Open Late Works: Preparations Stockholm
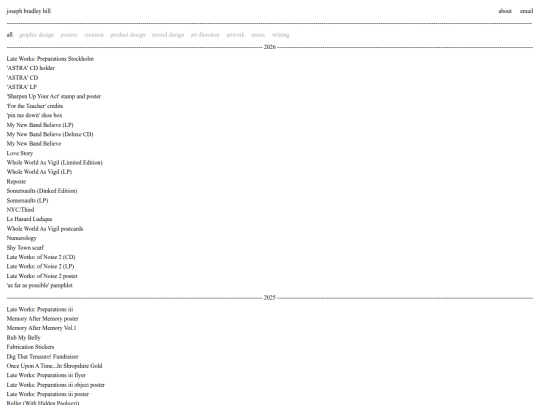This screenshot has width=540, height=405. 50,59
